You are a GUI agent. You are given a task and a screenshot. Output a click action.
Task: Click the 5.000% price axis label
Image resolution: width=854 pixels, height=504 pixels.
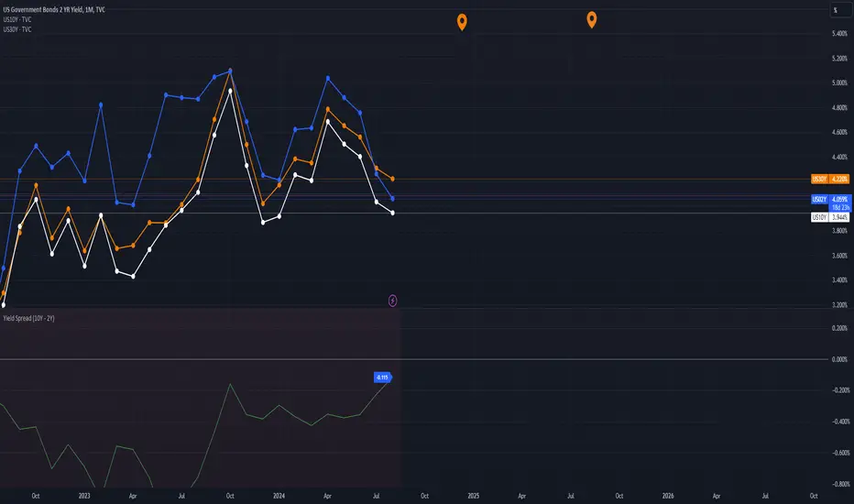(839, 82)
